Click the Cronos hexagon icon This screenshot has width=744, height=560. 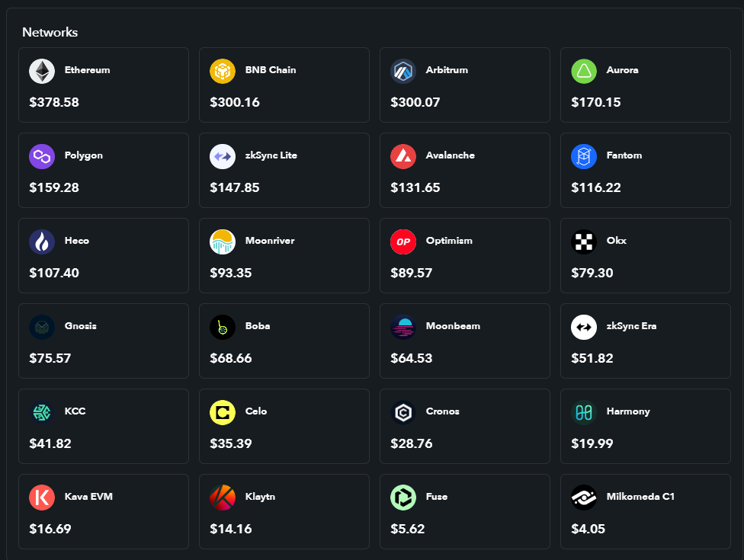[403, 412]
